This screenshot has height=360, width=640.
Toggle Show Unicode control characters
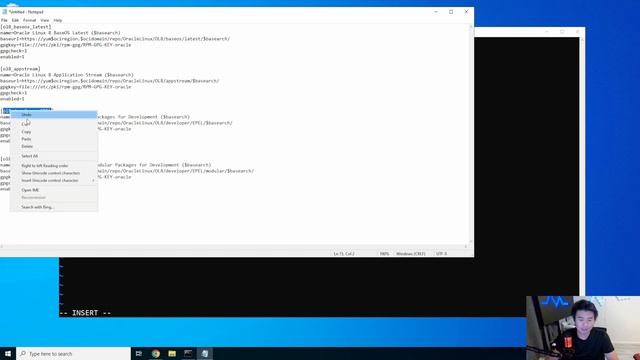pyautogui.click(x=53, y=173)
